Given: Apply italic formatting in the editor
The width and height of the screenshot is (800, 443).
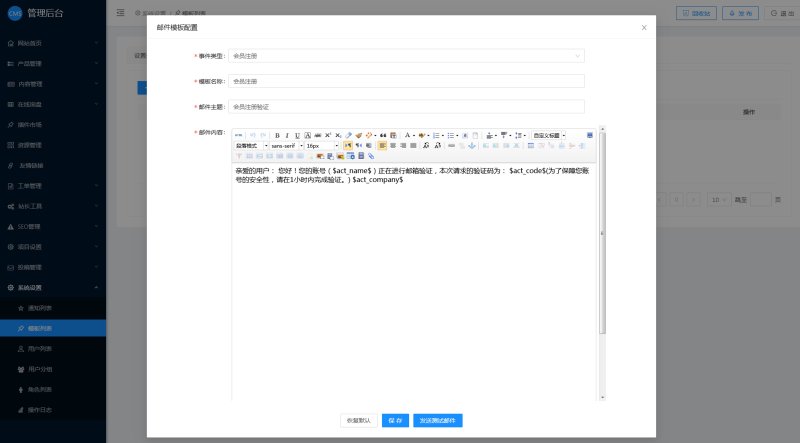Looking at the screenshot, I should click(287, 135).
